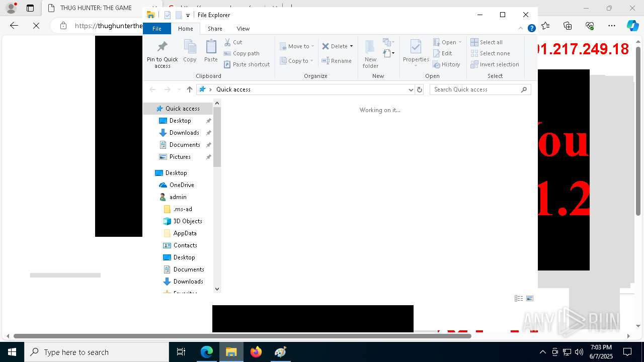
Task: Click History in the Open group
Action: pos(446,64)
